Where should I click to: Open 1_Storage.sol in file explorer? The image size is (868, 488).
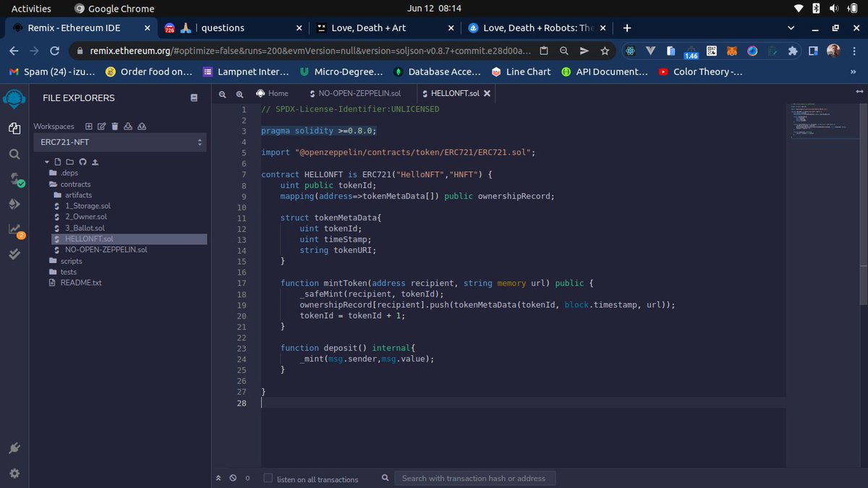pyautogui.click(x=82, y=206)
